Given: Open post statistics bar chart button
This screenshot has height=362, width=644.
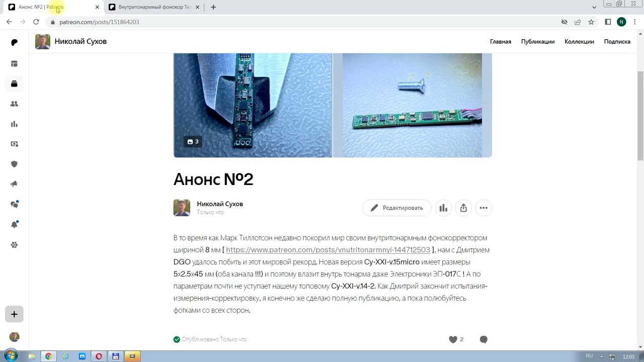Looking at the screenshot, I should coord(443,208).
